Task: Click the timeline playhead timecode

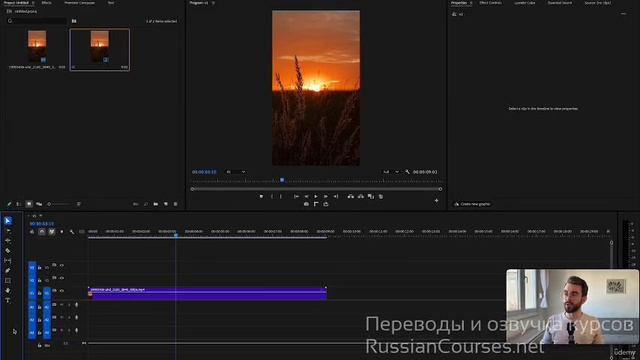Action: click(x=42, y=224)
